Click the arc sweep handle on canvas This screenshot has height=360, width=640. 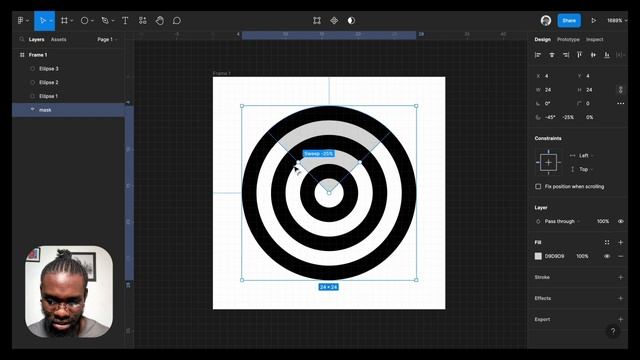coord(298,162)
